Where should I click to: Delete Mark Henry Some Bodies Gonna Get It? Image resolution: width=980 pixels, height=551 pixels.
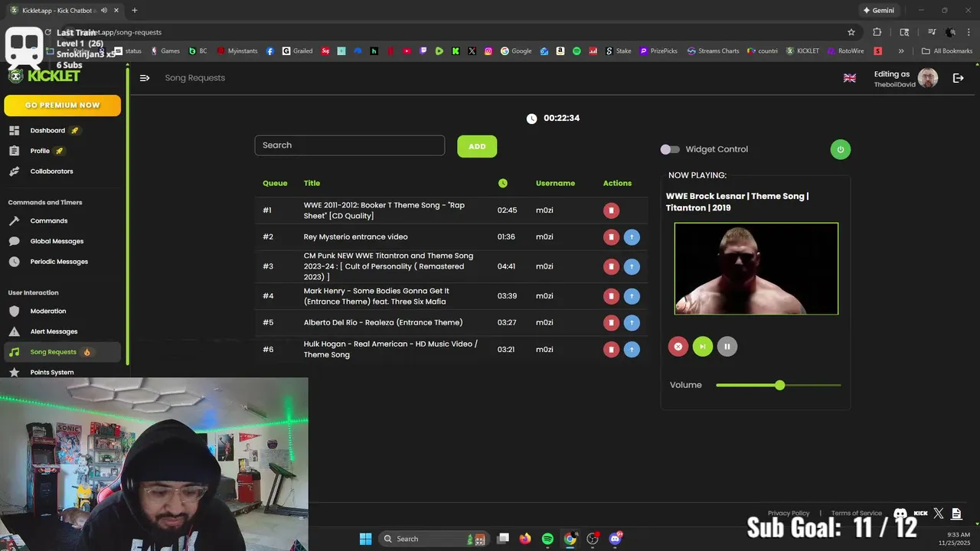click(611, 296)
